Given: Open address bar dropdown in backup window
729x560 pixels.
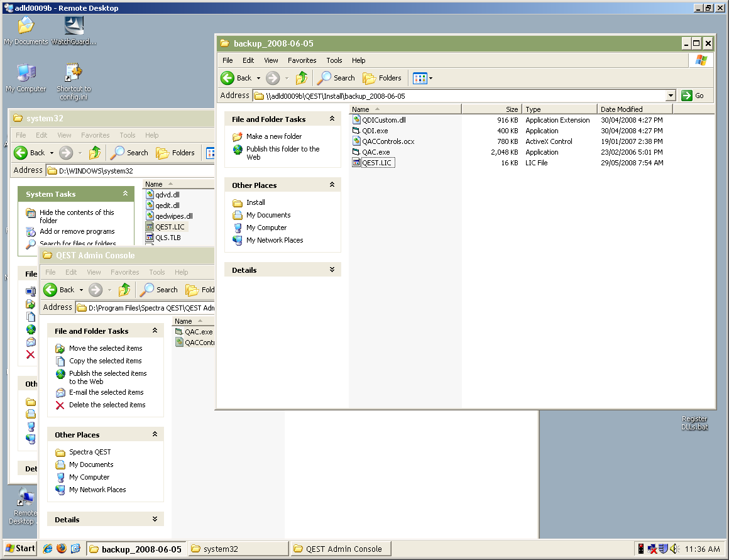Looking at the screenshot, I should pyautogui.click(x=671, y=96).
